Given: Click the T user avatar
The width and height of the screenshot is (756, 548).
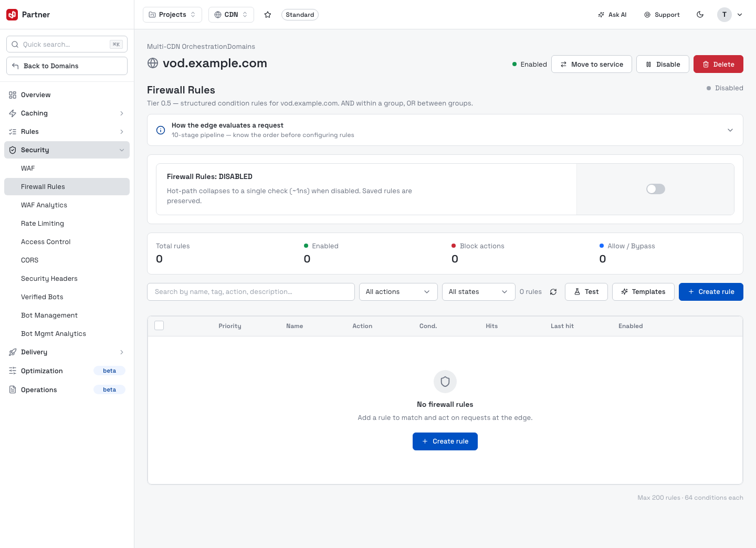Looking at the screenshot, I should point(724,15).
